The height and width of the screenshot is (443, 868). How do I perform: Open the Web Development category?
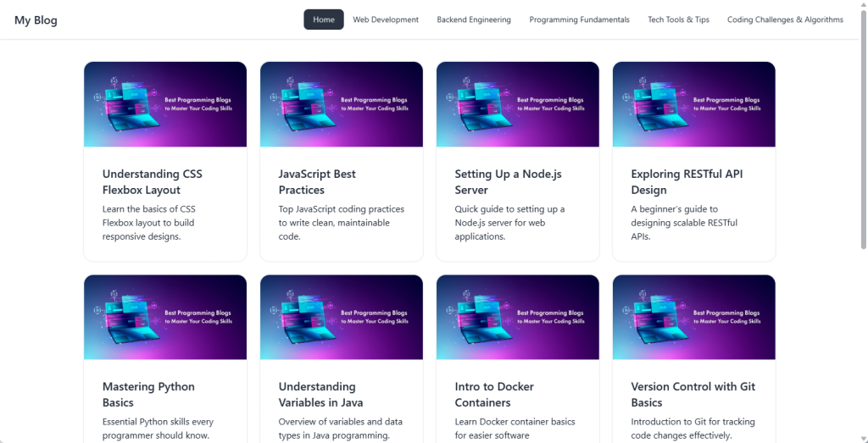tap(386, 19)
